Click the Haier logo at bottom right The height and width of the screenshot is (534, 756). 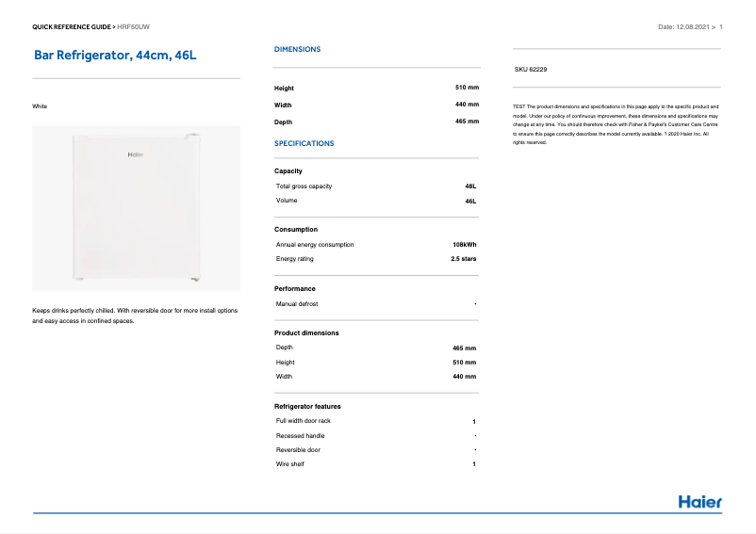coord(699,501)
